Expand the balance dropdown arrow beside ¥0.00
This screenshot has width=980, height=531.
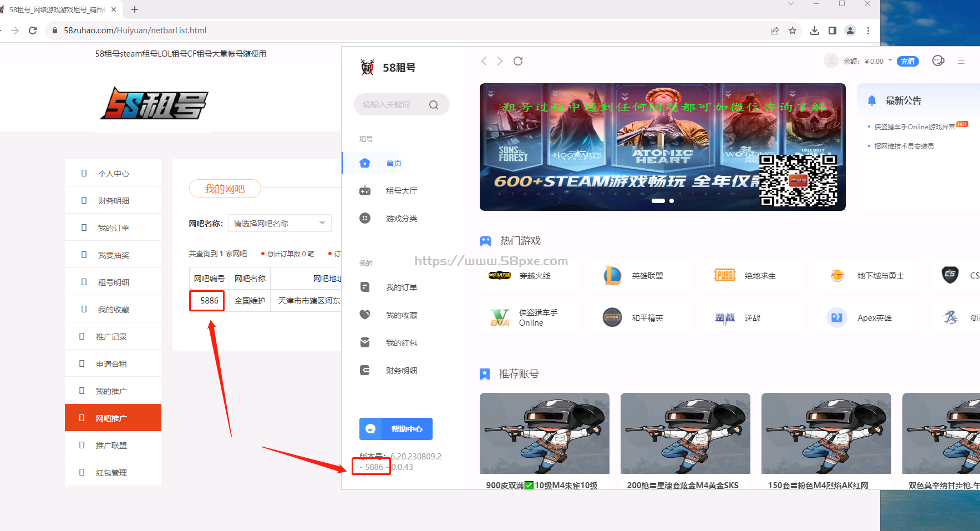(x=890, y=60)
